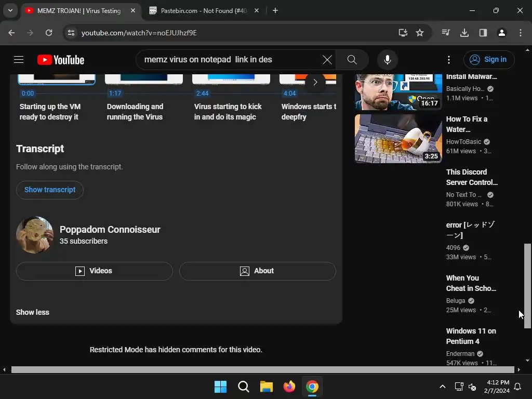Screen dimensions: 532x399
Task: Click the address bar URL
Action: click(x=139, y=33)
